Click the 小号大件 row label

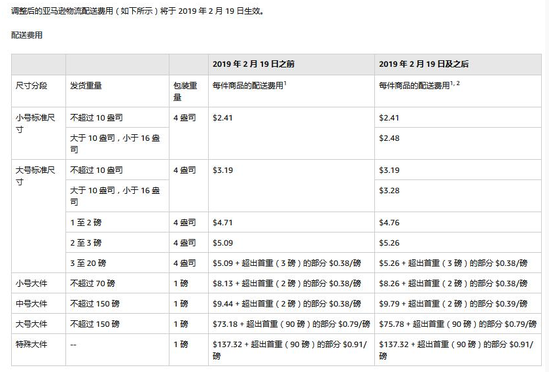(31, 283)
